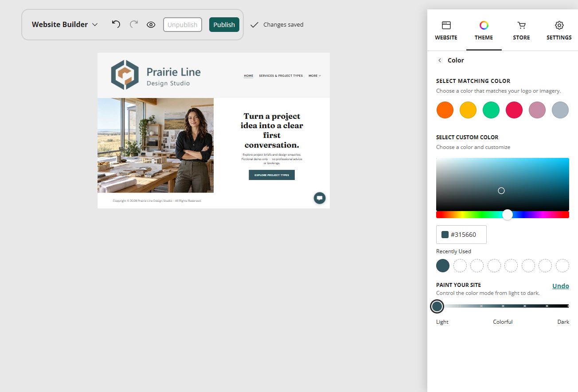Click the Copyright footer text
The height and width of the screenshot is (392, 578).
[x=157, y=201]
